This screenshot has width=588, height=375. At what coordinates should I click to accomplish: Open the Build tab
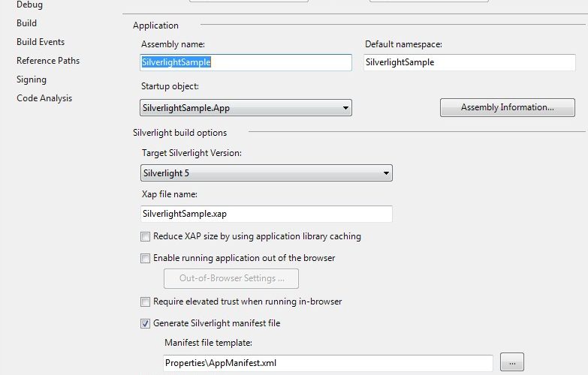[27, 23]
